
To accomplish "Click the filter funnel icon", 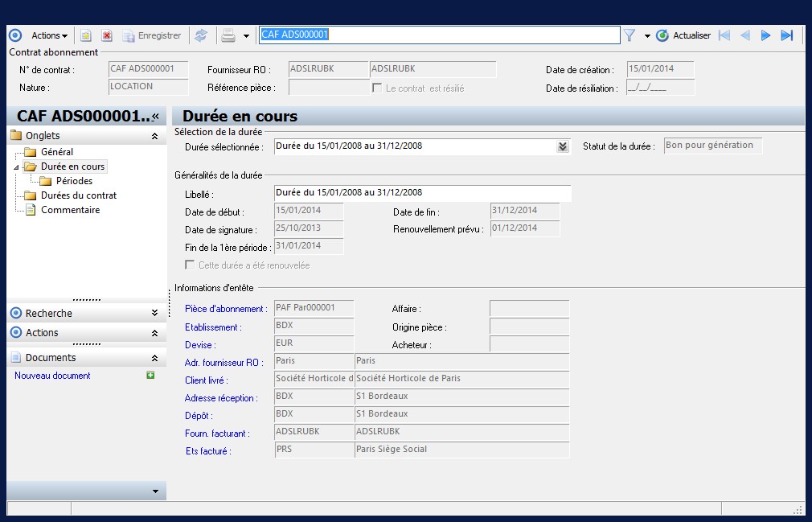I will tap(630, 35).
